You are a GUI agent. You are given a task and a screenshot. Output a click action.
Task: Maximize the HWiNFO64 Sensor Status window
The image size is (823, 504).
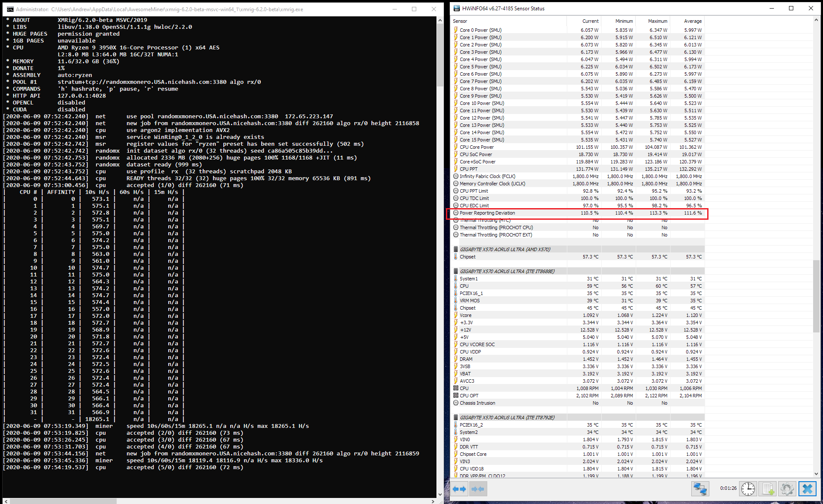pyautogui.click(x=791, y=8)
